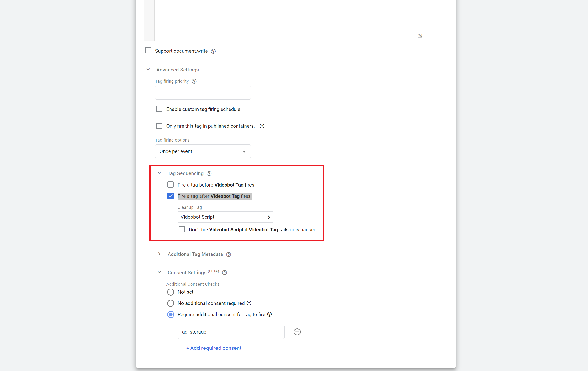
Task: Uncheck Fire a tag after Videobot Tag fires
Action: point(170,196)
